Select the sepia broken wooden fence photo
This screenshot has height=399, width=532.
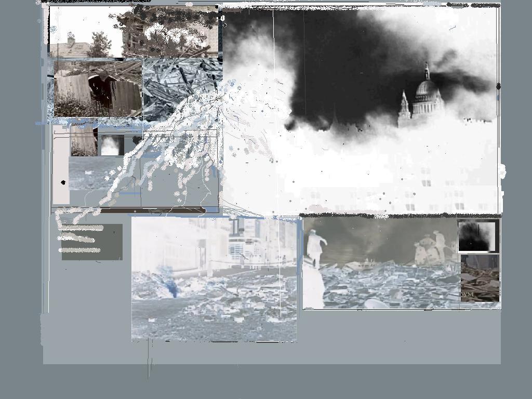point(98,89)
